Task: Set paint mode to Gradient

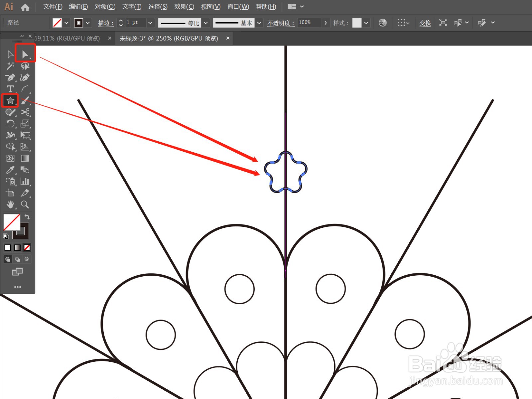Action: point(17,248)
